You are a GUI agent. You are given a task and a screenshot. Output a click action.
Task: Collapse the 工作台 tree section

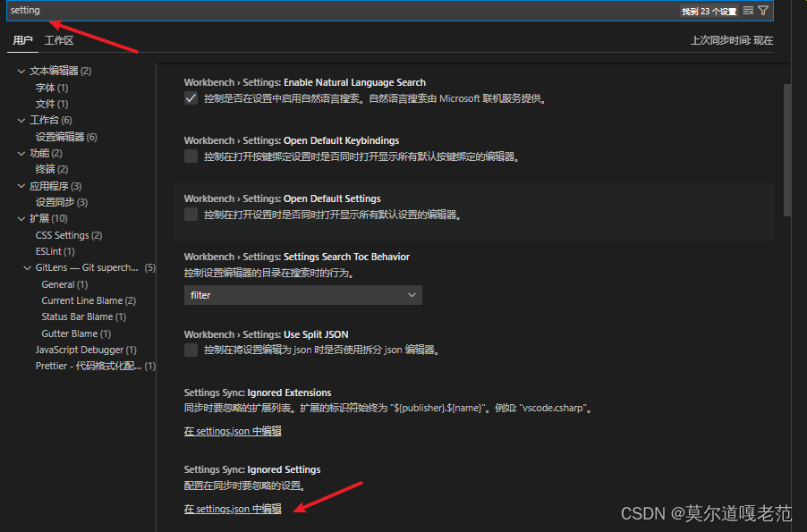tap(21, 121)
